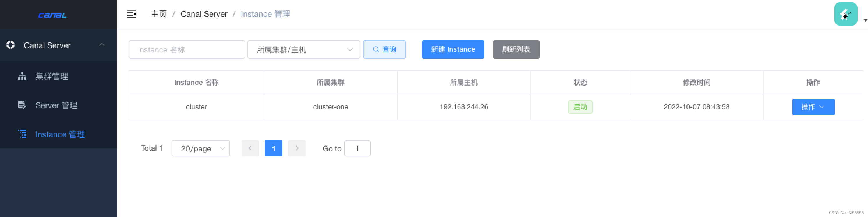Viewport: 868px width, 217px height.
Task: Click host 192.168.244.26 cell
Action: [x=464, y=107]
